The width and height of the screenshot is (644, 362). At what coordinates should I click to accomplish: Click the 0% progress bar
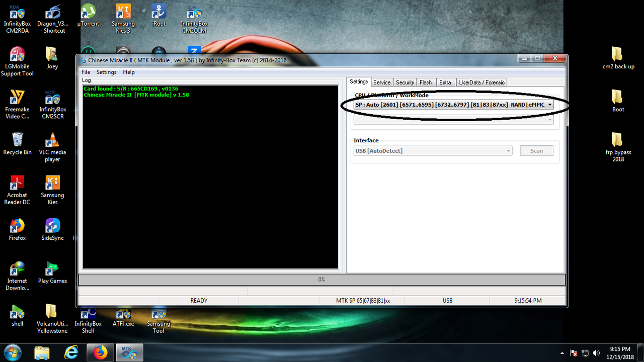321,279
